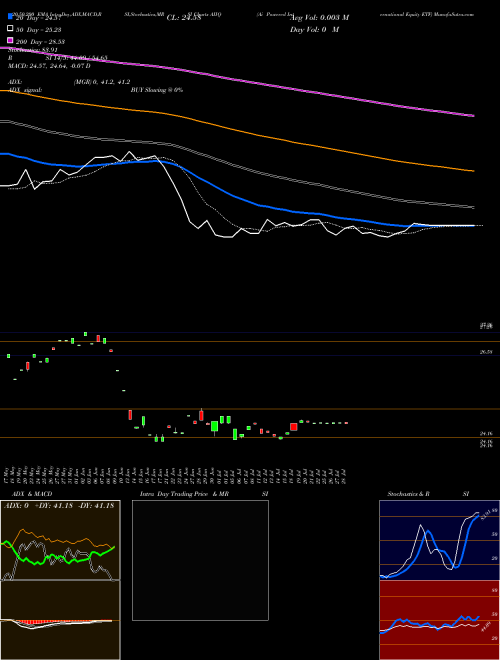This screenshot has width=500, height=660.
Task: Click the '(MGR) 0, 41.2, 41.2' values
Action: 102,82
